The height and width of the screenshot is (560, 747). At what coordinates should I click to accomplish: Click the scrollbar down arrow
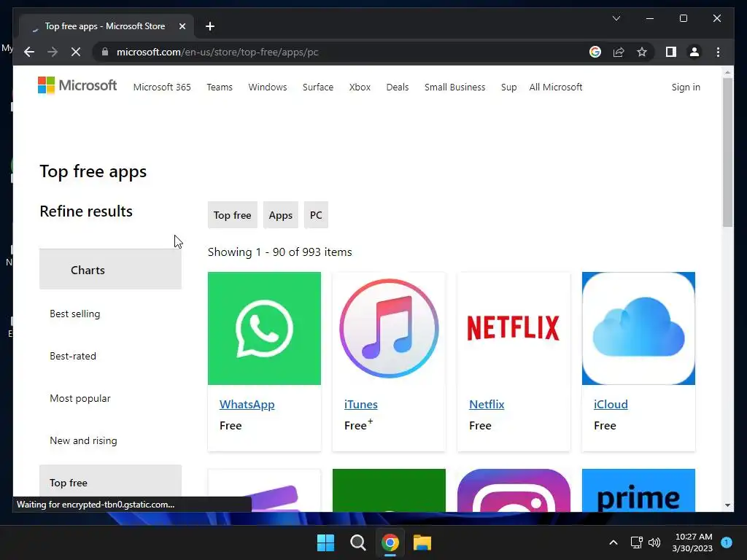point(727,505)
